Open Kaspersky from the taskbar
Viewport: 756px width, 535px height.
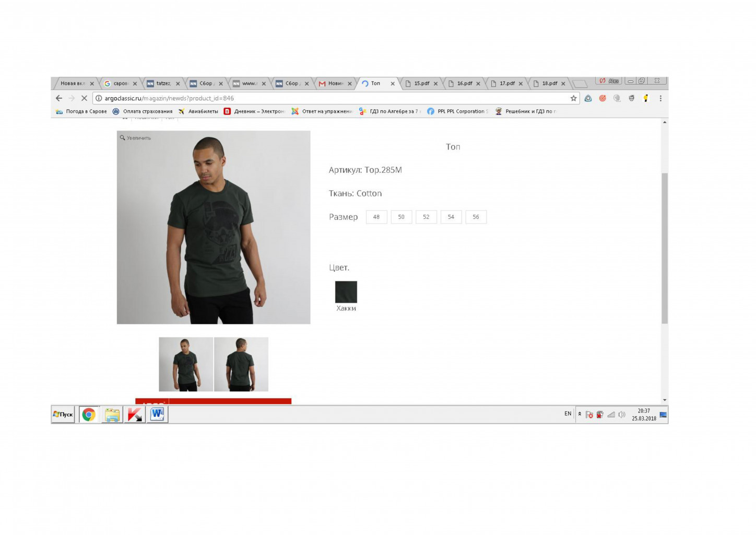(135, 415)
